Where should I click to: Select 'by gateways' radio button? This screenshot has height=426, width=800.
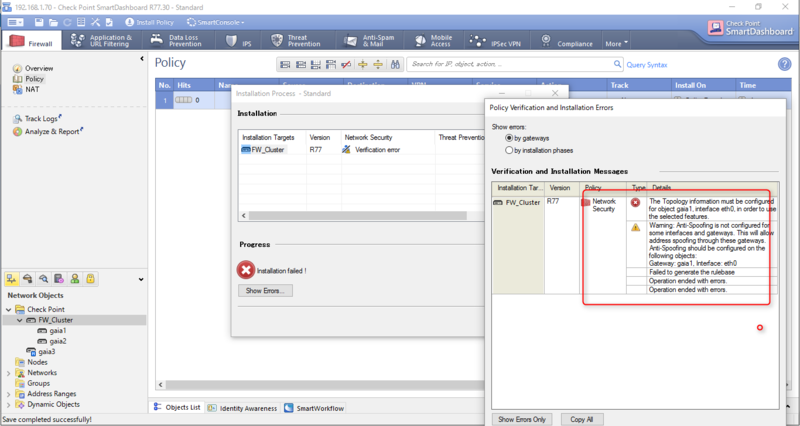point(509,138)
